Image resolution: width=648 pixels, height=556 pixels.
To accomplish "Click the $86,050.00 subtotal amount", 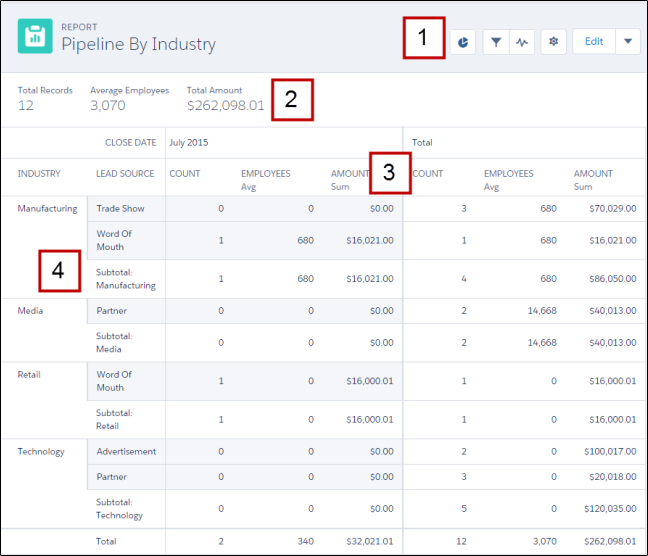I will point(613,279).
